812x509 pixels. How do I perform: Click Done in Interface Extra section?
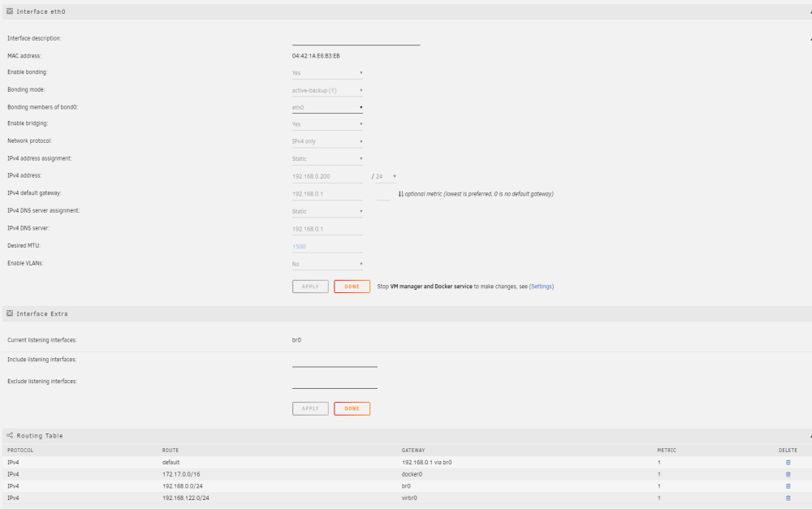(x=352, y=408)
